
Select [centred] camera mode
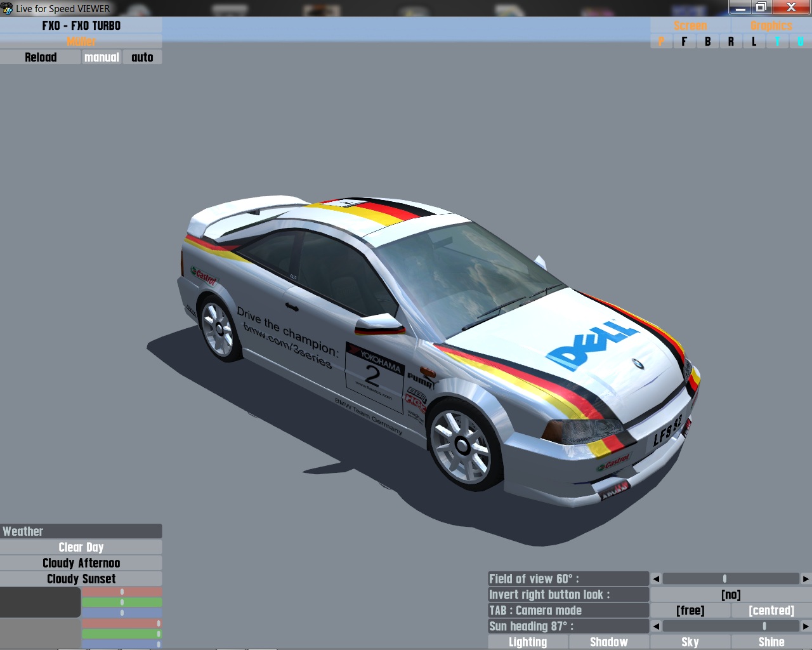(x=771, y=611)
